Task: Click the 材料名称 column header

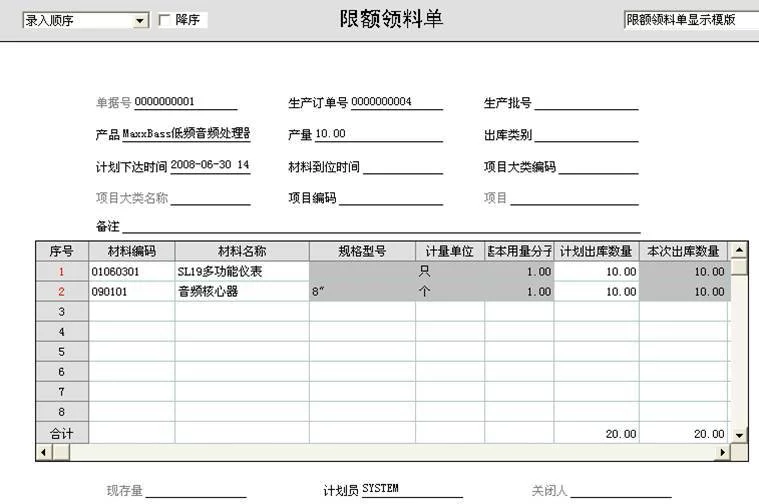Action: tap(242, 251)
